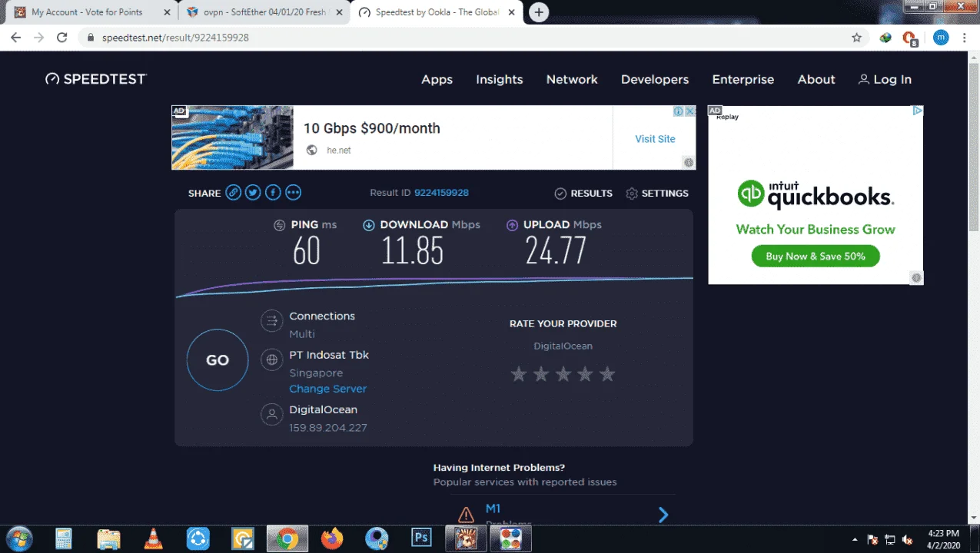The width and height of the screenshot is (980, 553).
Task: Click the ping icon beside PING ms
Action: tap(280, 225)
